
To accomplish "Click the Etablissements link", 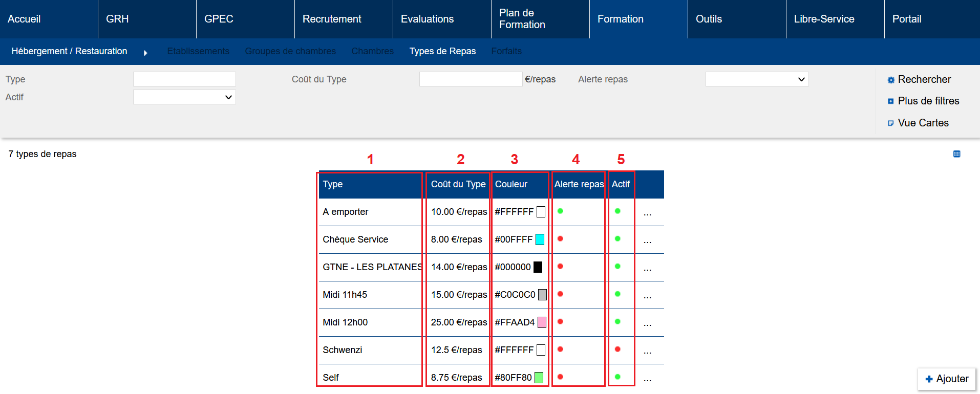I will (198, 51).
